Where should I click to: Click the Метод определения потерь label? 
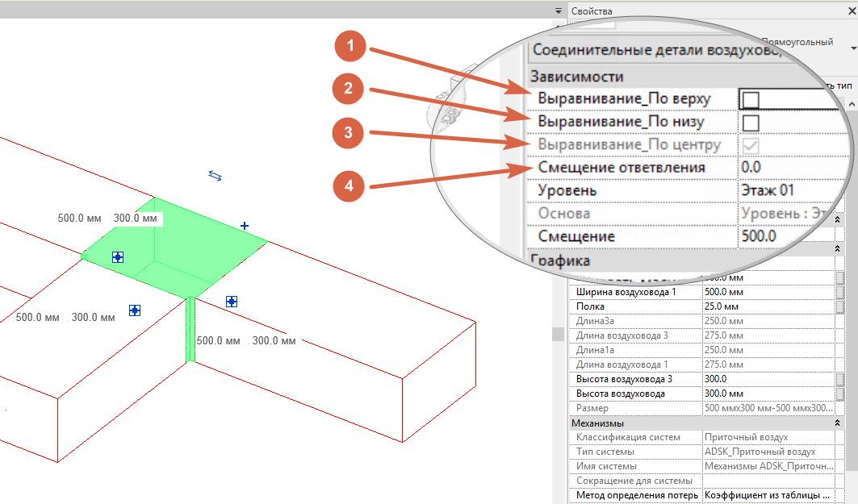637,495
